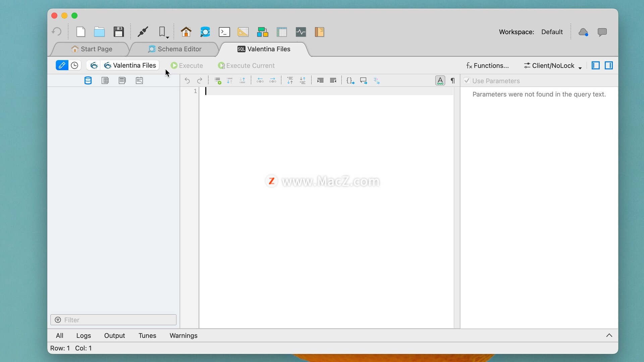Click the Execute button
644x362 pixels.
click(x=187, y=66)
